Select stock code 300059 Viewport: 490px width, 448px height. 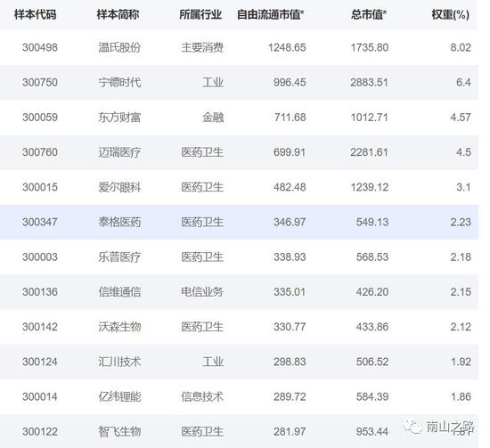pos(40,118)
